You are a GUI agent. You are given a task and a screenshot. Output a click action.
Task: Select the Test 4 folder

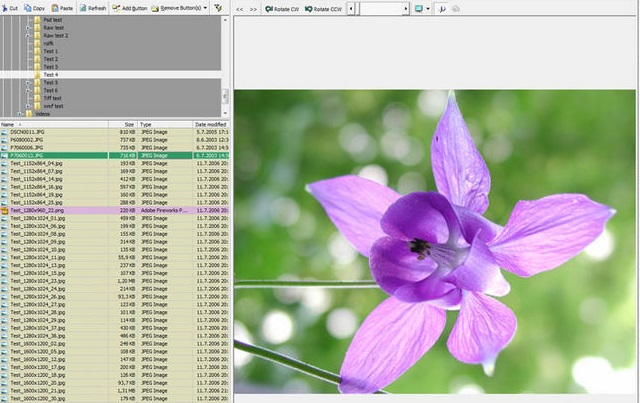(50, 75)
